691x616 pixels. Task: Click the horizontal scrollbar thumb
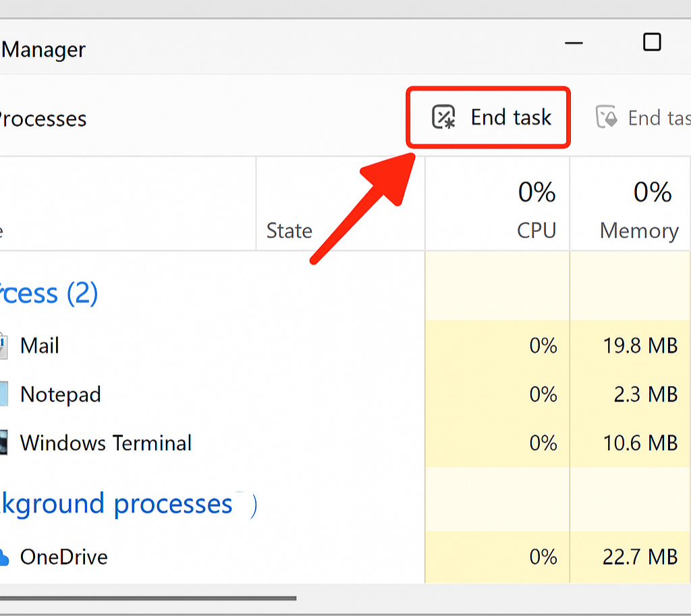148,598
